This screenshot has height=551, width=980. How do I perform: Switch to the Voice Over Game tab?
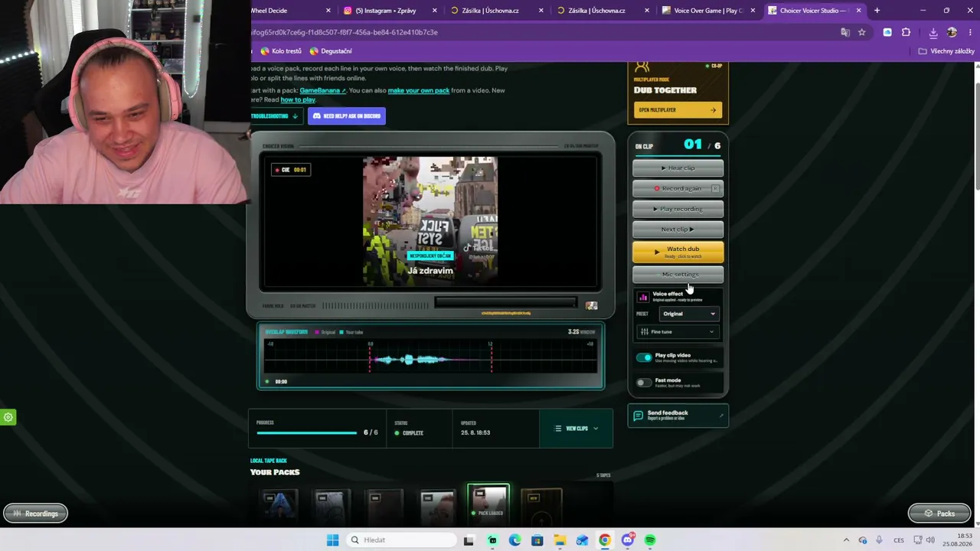click(709, 11)
